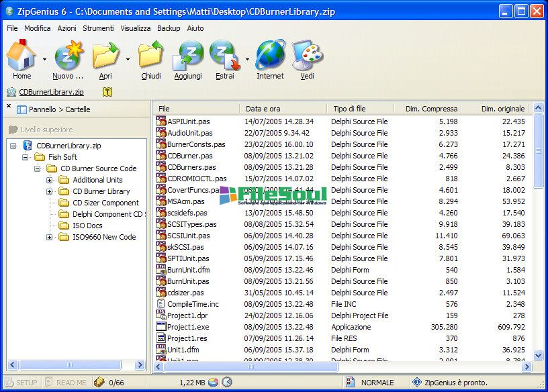Open the Apri button dropdown arrow
The image size is (548, 392).
coord(128,59)
